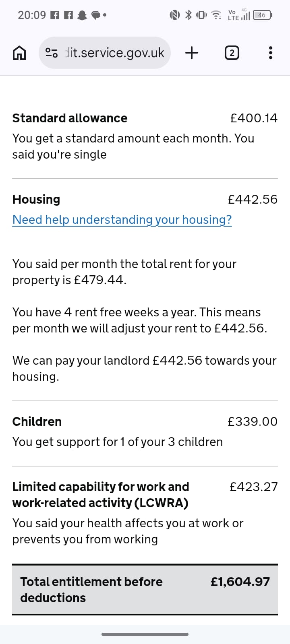Tap the first Facebook notification icon
Viewport: 290px width, 644px height.
(x=55, y=15)
